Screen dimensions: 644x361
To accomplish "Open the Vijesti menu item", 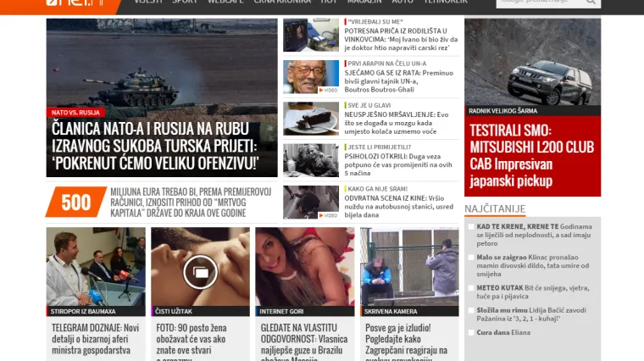I will pos(147,2).
